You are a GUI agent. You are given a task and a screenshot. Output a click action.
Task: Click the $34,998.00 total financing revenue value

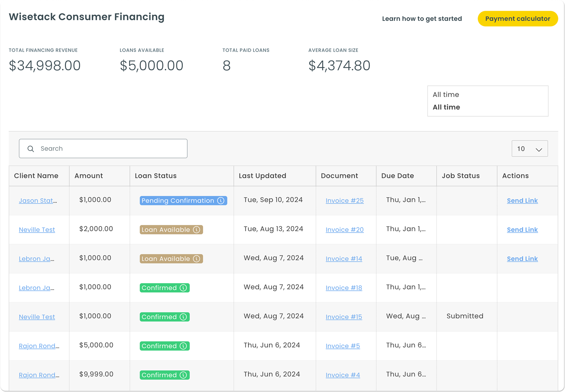45,66
